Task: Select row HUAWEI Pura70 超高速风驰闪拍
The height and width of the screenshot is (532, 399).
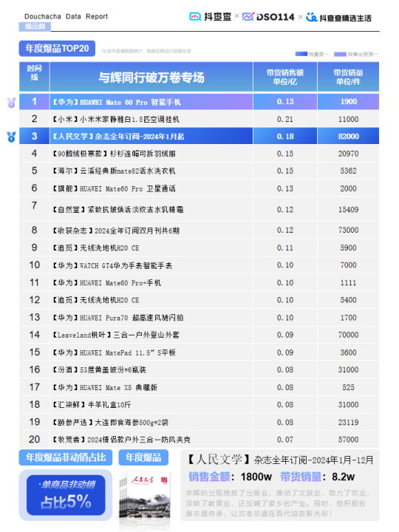Action: [199, 318]
